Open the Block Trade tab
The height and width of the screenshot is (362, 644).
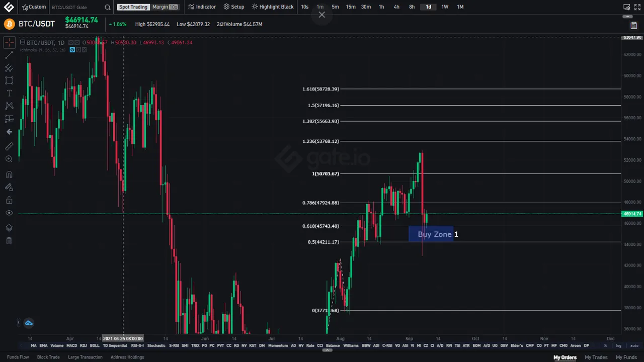click(x=48, y=357)
